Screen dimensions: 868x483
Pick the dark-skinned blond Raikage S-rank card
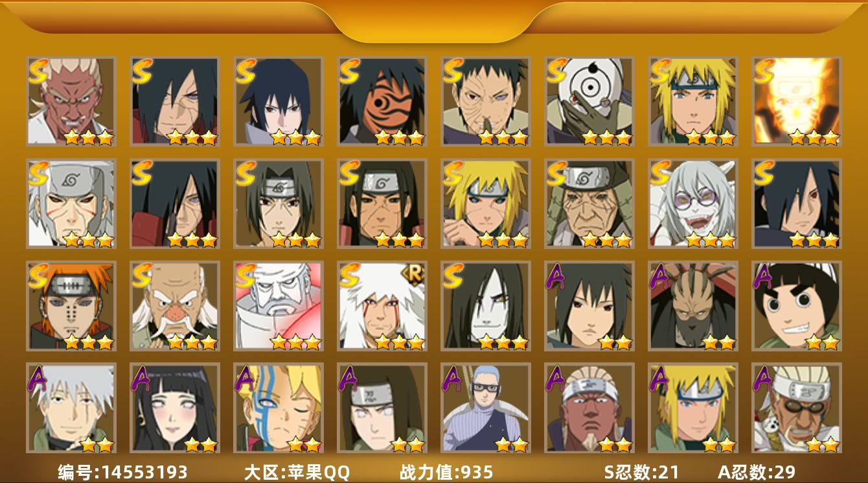[71, 101]
